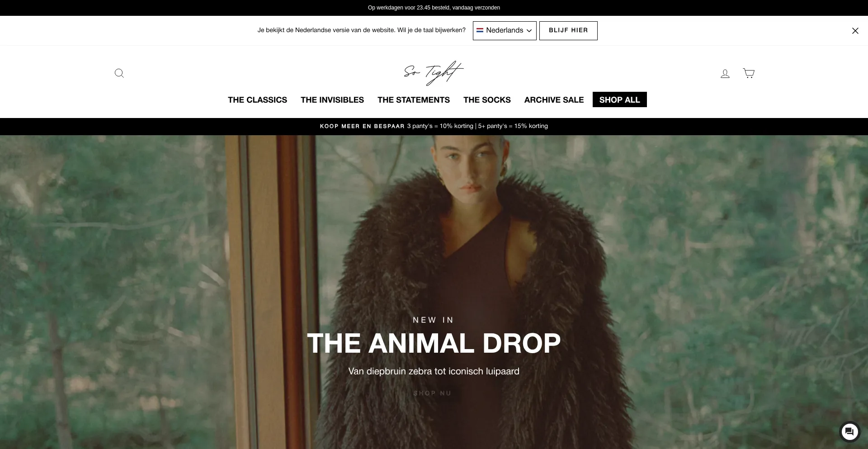
Task: Go to The Socks category
Action: 487,100
